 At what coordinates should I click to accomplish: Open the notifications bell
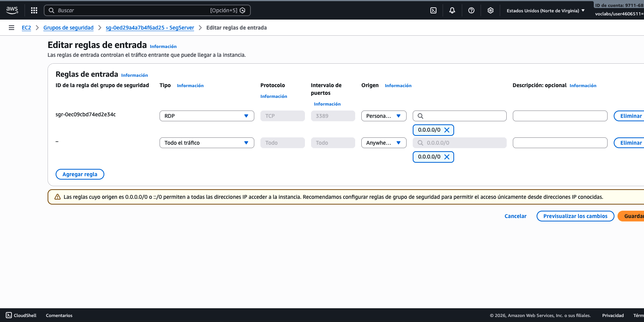pos(452,10)
